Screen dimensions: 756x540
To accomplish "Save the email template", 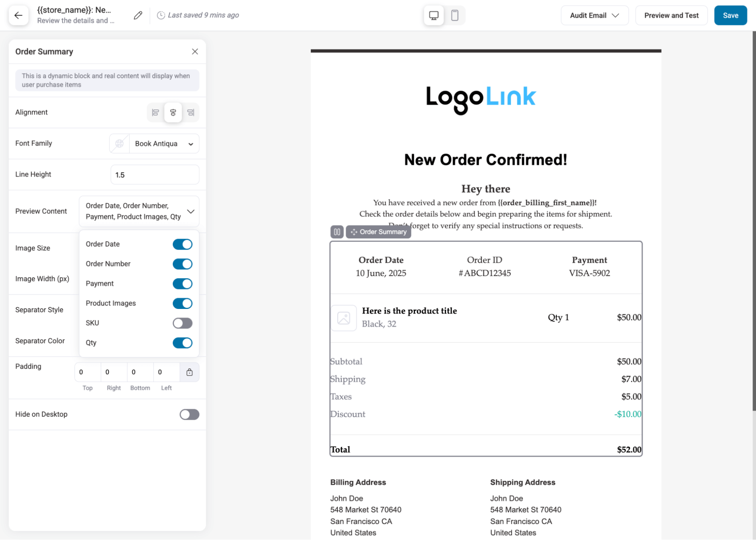I will (730, 16).
